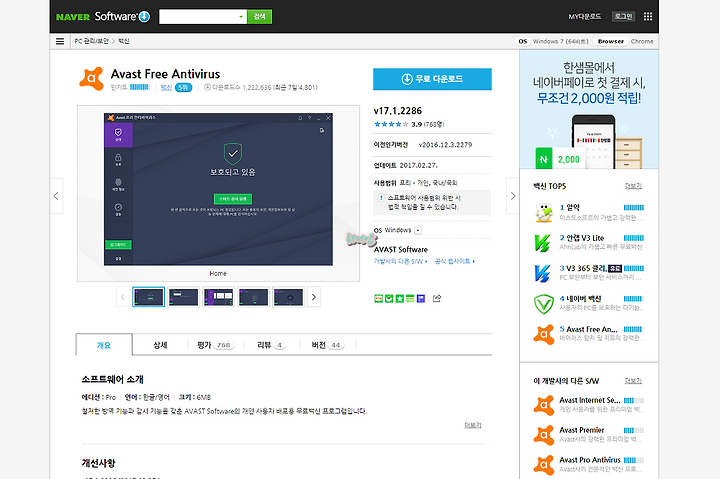The image size is (720, 479).
Task: Go to previous screenshot thumbnails
Action: click(x=123, y=297)
